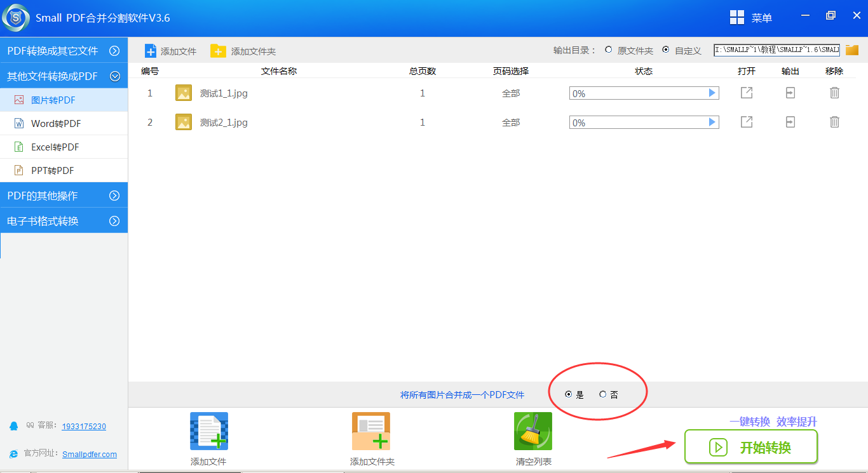Open QQ number 1933175230 link
The height and width of the screenshot is (473, 868).
[x=84, y=427]
